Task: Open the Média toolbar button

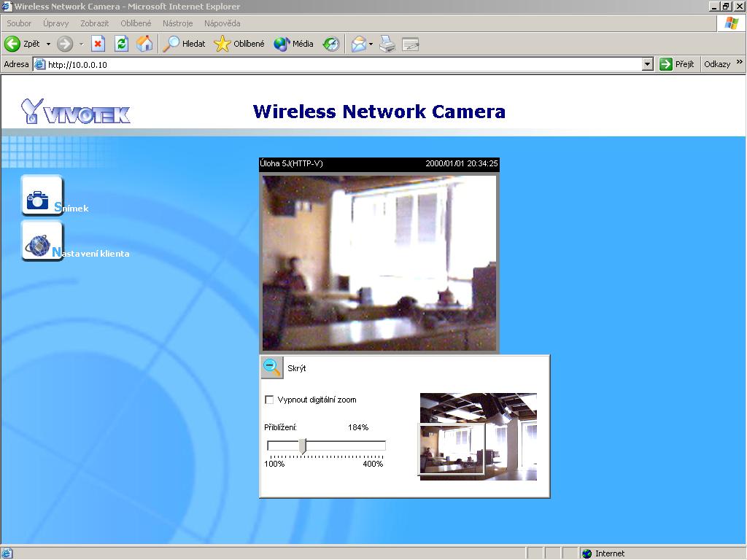Action: [x=293, y=44]
